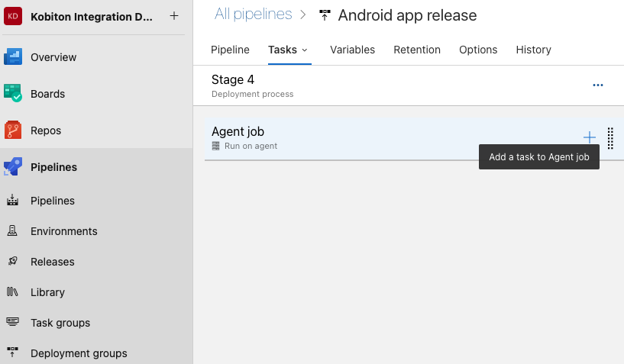Image resolution: width=624 pixels, height=364 pixels.
Task: Open the Stage 4 ellipsis menu
Action: (598, 85)
